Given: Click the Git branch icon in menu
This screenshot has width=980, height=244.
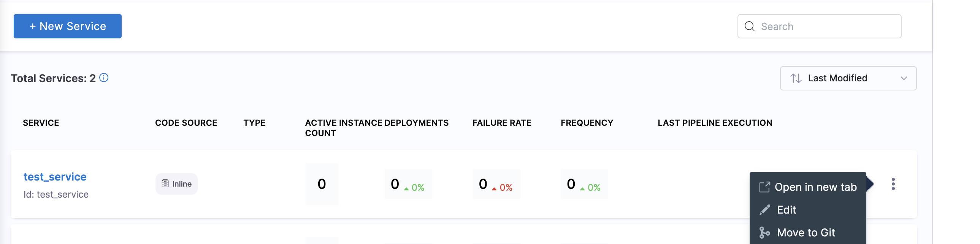Looking at the screenshot, I should pyautogui.click(x=764, y=233).
